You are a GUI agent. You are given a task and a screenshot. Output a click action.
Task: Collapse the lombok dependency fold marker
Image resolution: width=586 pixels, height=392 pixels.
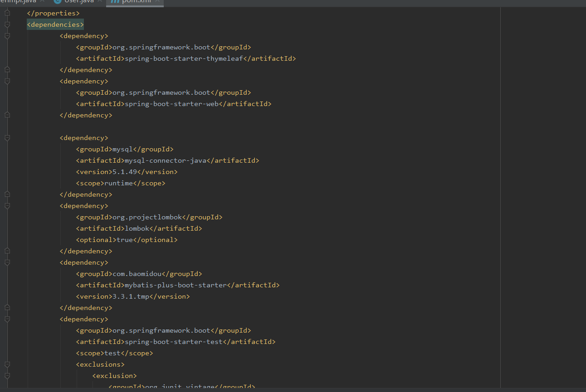coord(7,206)
